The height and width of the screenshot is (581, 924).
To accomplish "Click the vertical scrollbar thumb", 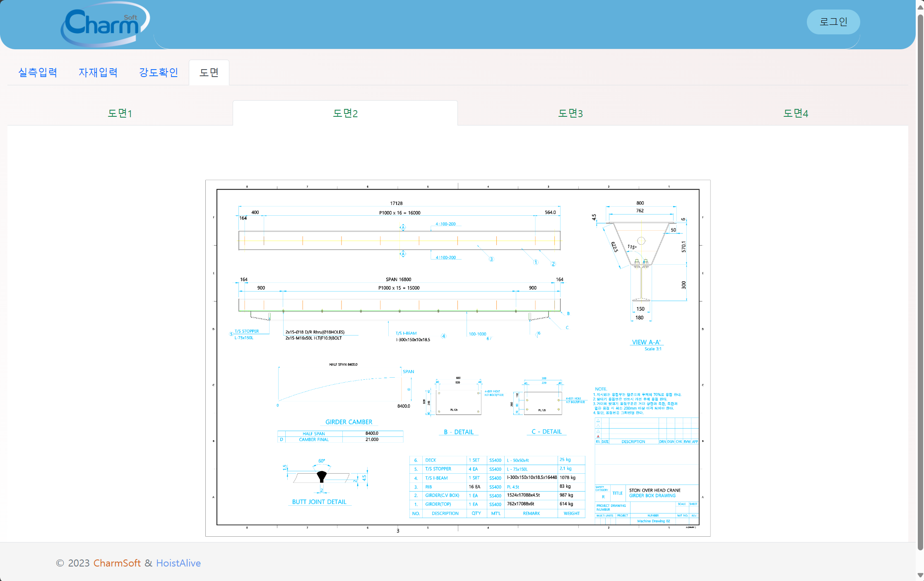I will tap(920, 282).
